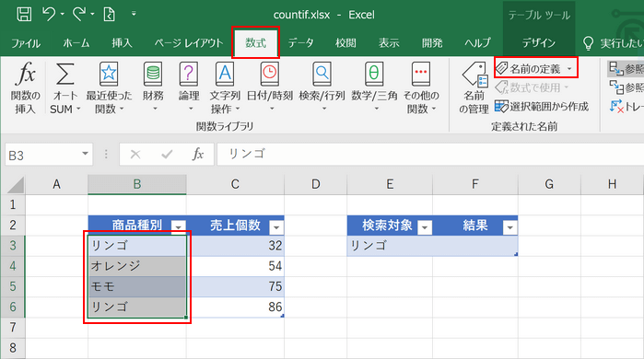Click the formula bar cancel X icon
The height and width of the screenshot is (359, 644).
(135, 155)
